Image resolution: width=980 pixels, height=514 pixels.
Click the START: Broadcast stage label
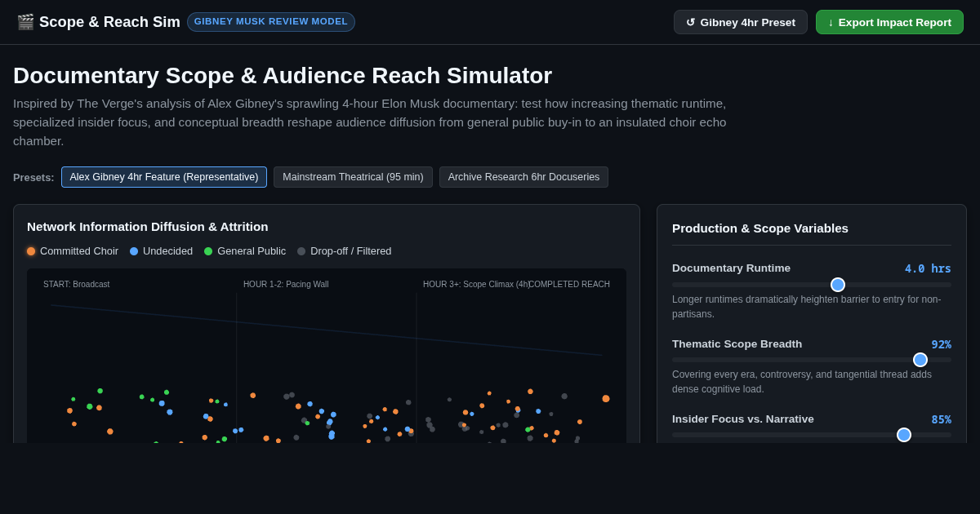click(77, 285)
